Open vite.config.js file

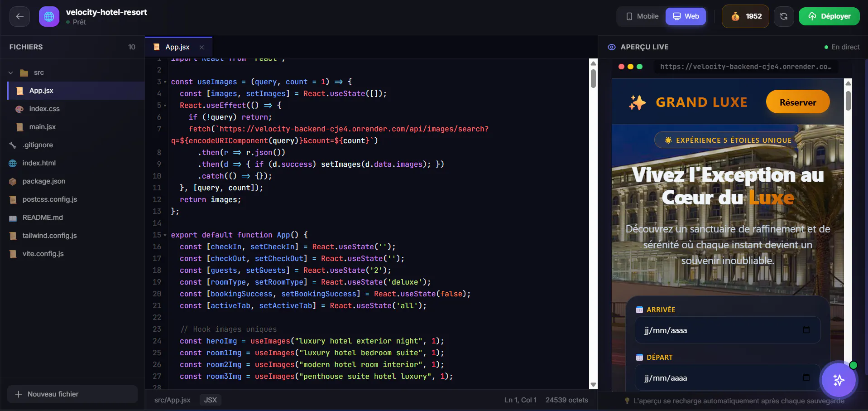(x=72, y=254)
